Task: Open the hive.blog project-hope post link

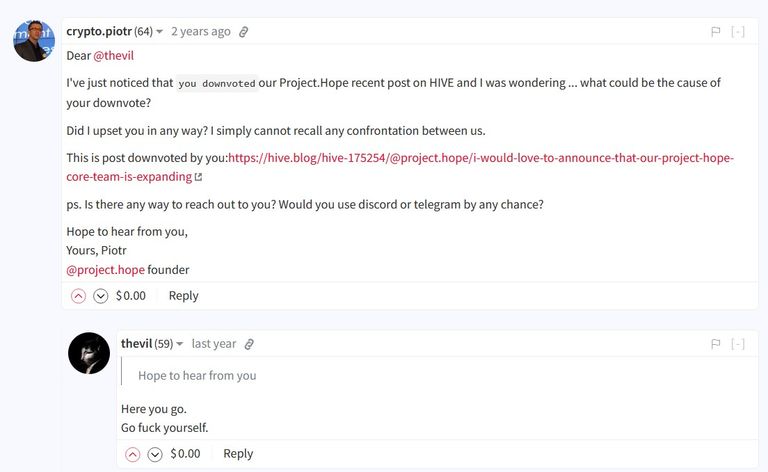Action: [400, 167]
